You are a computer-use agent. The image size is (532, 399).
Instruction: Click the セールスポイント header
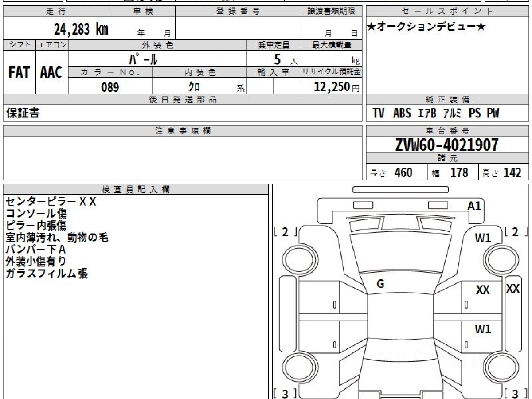[x=447, y=12]
